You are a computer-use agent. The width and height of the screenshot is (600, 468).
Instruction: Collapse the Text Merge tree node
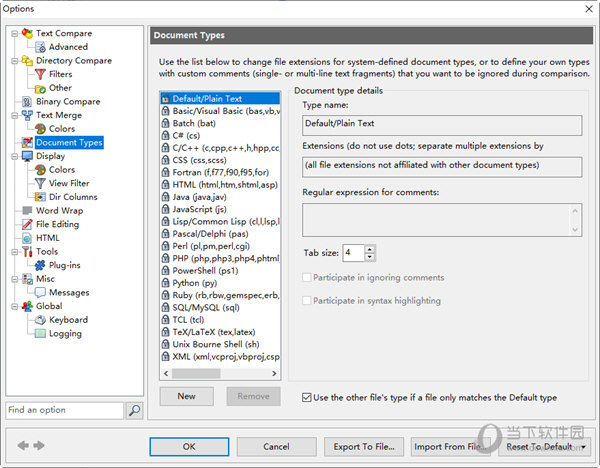tap(15, 116)
